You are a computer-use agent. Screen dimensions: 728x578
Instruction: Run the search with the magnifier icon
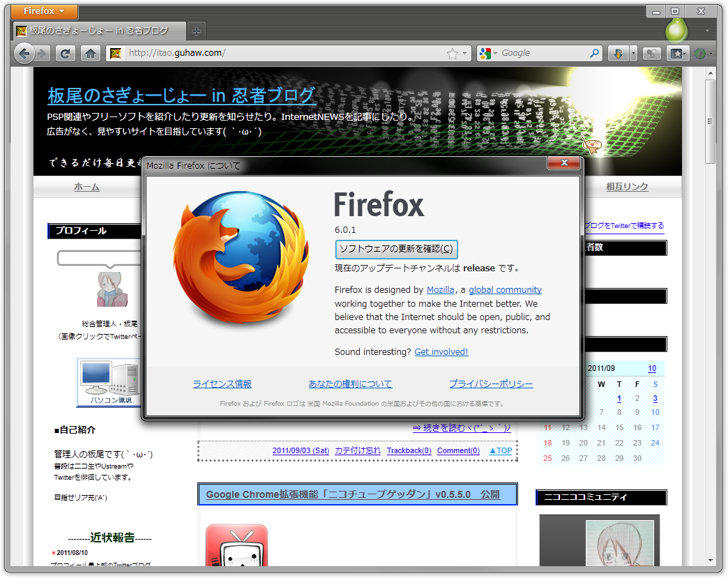tap(594, 54)
